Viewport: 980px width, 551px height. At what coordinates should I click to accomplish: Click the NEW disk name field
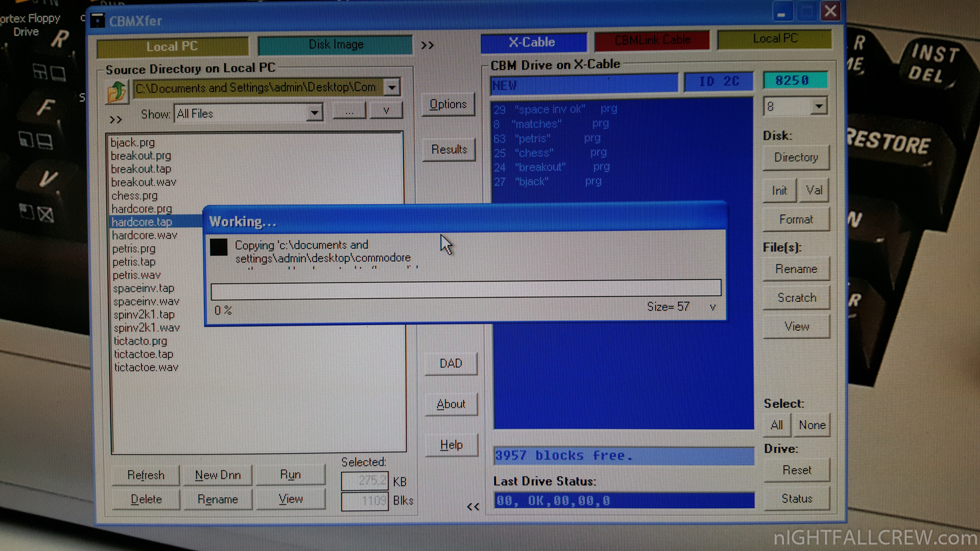point(584,84)
